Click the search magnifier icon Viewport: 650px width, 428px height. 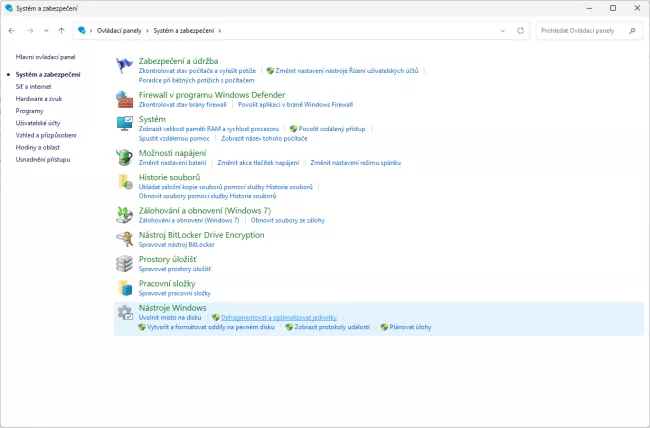632,31
